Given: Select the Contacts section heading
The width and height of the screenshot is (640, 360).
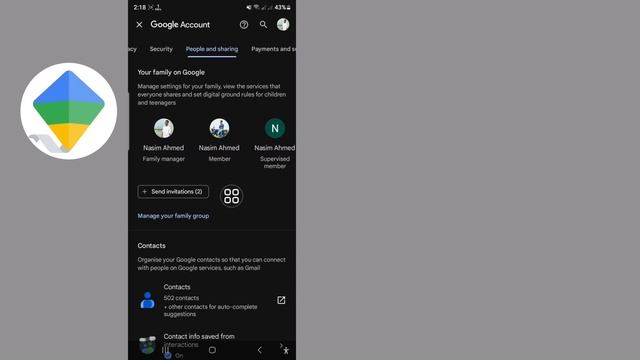Looking at the screenshot, I should [151, 246].
